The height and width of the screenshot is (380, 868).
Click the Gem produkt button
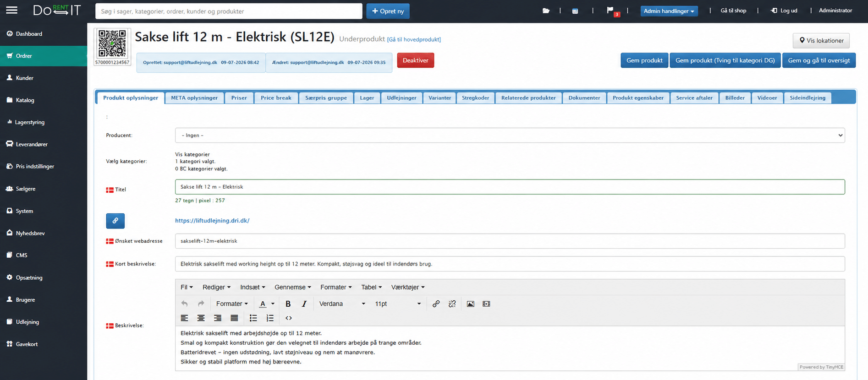tap(644, 60)
